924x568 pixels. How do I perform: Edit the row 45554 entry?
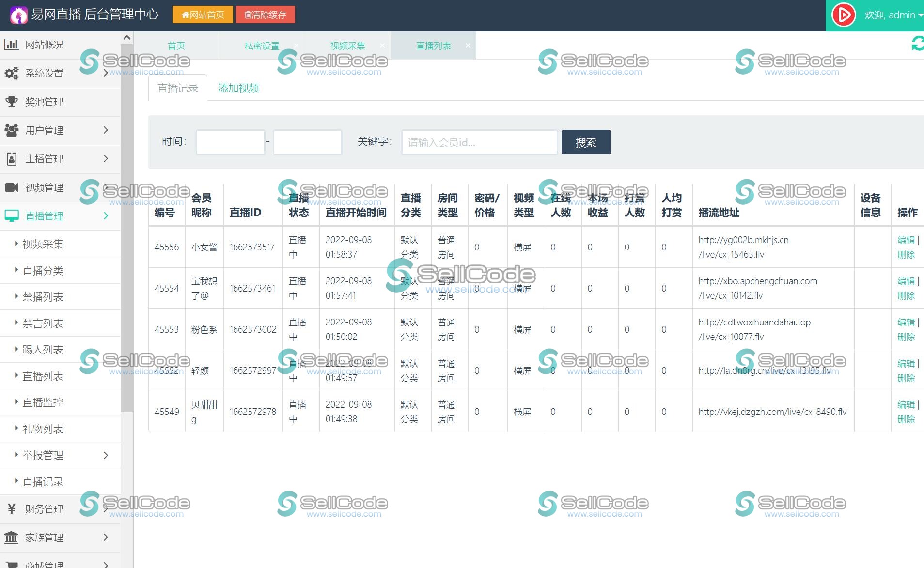click(906, 281)
